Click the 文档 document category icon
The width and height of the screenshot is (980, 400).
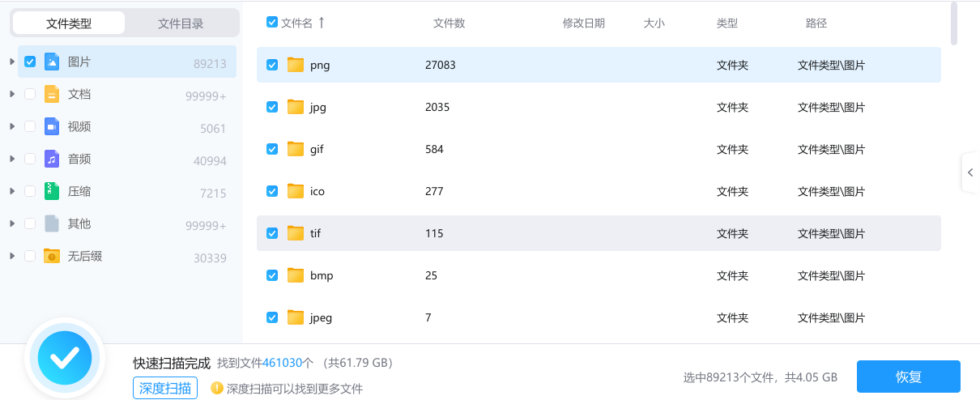[52, 94]
